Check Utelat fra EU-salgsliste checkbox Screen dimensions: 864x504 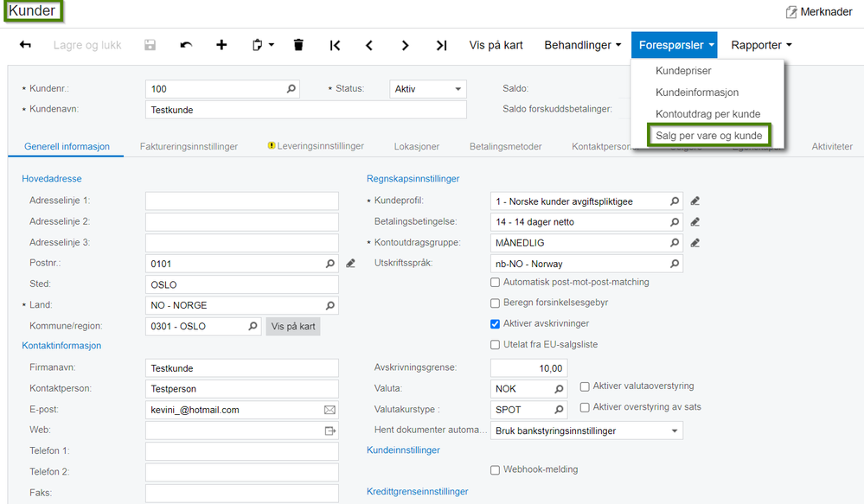495,345
